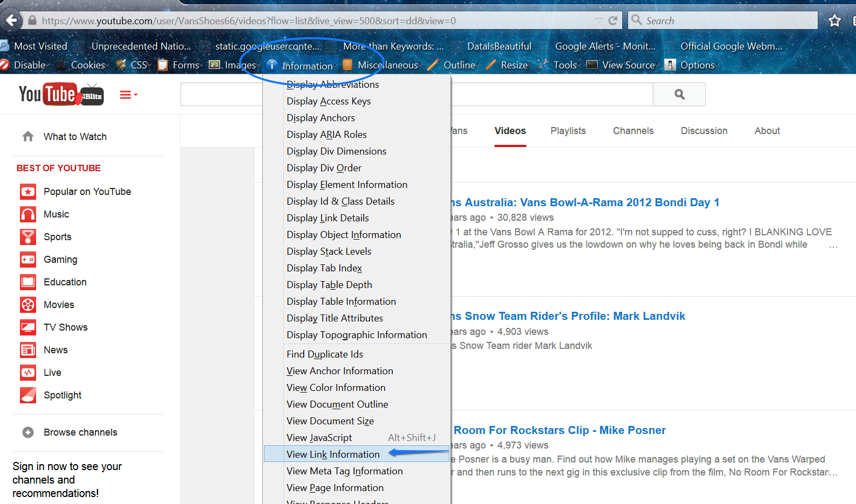Select View Color Information menu item
Image resolution: width=856 pixels, height=504 pixels.
coord(357,388)
